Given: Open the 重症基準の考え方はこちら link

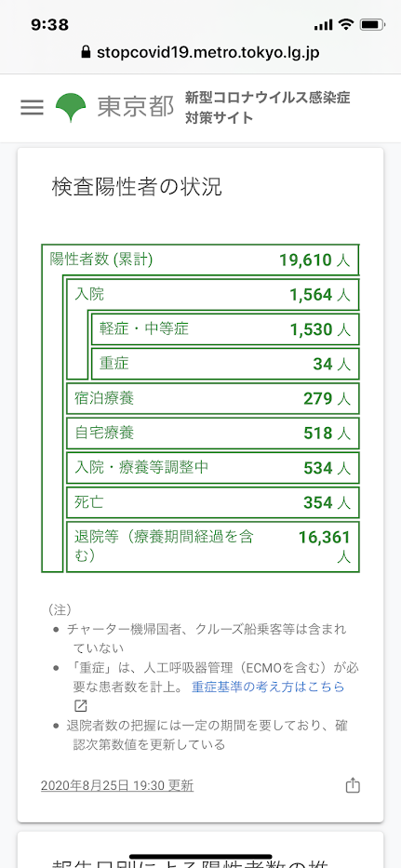Looking at the screenshot, I should coord(268,687).
